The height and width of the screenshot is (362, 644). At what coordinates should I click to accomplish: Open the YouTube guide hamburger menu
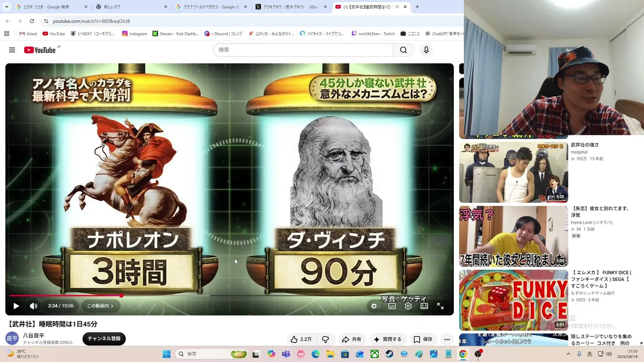pos(12,50)
